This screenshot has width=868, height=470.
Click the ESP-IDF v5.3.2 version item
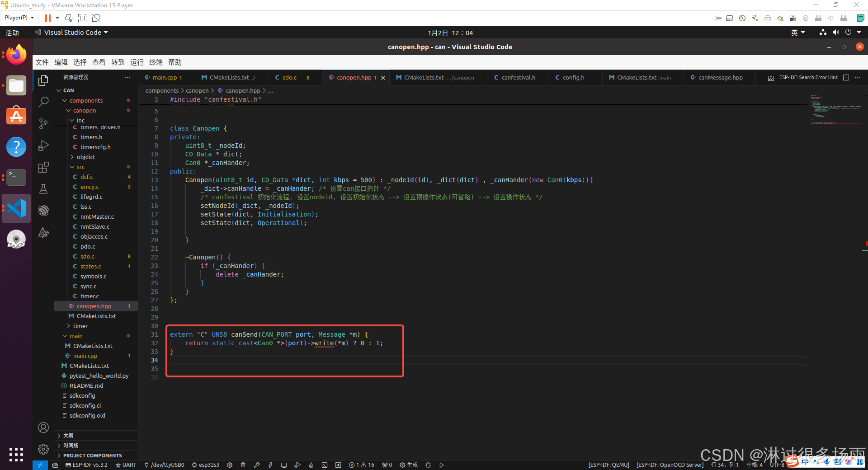pos(86,465)
